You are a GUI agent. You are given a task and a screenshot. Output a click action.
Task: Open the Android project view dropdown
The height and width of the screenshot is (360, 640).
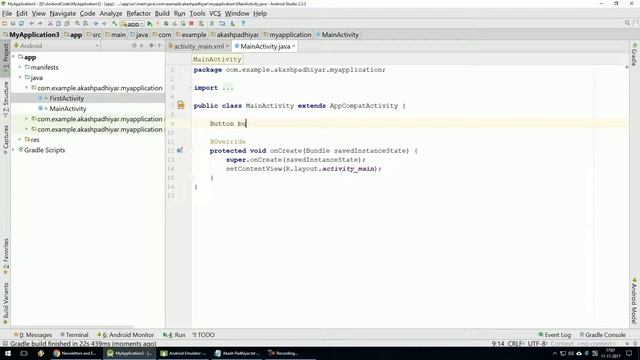(x=56, y=46)
